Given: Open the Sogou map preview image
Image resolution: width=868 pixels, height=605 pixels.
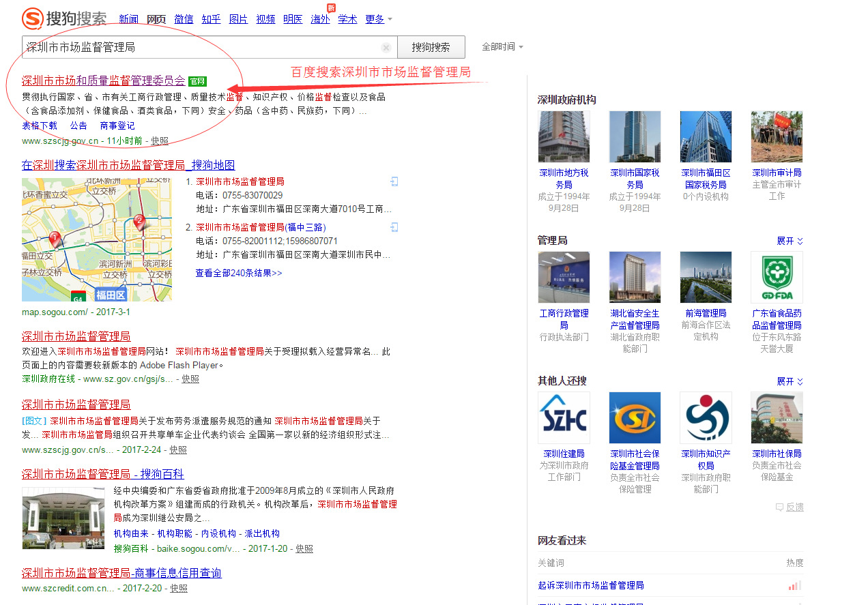Looking at the screenshot, I should pos(97,239).
